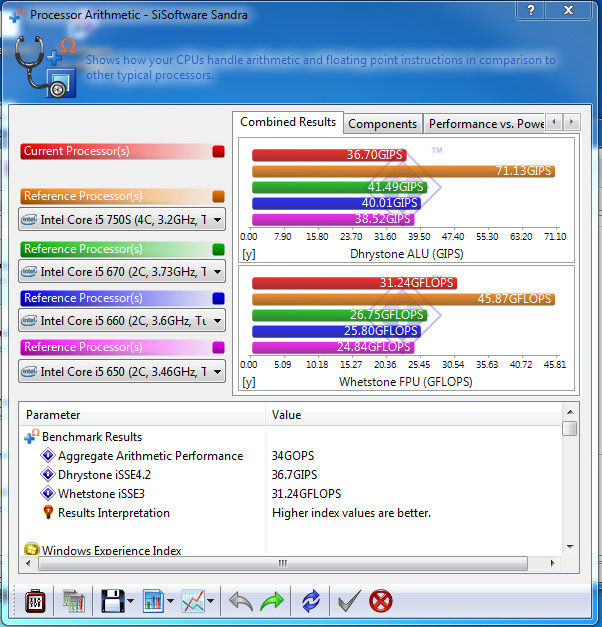Open the Performance vs. Power tab
The height and width of the screenshot is (627, 602).
[486, 124]
